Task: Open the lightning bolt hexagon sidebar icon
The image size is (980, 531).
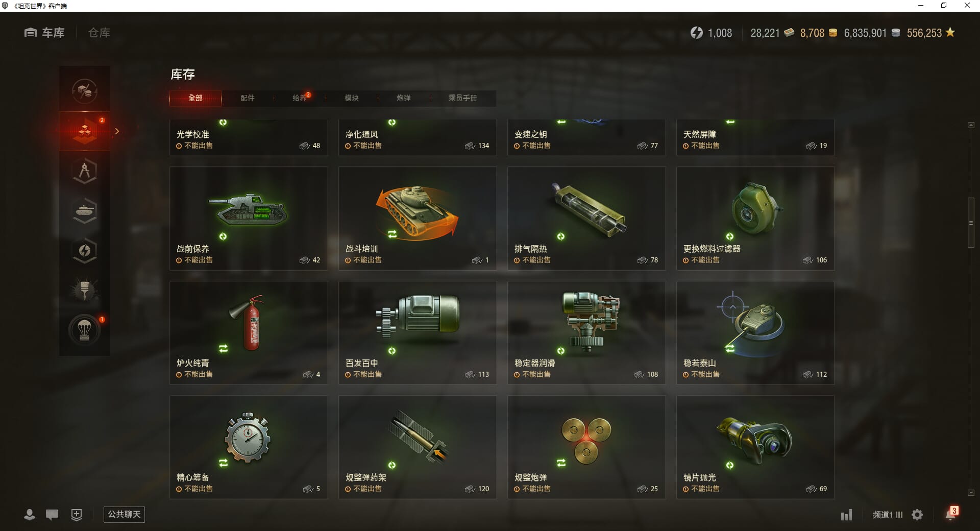Action: pos(85,250)
